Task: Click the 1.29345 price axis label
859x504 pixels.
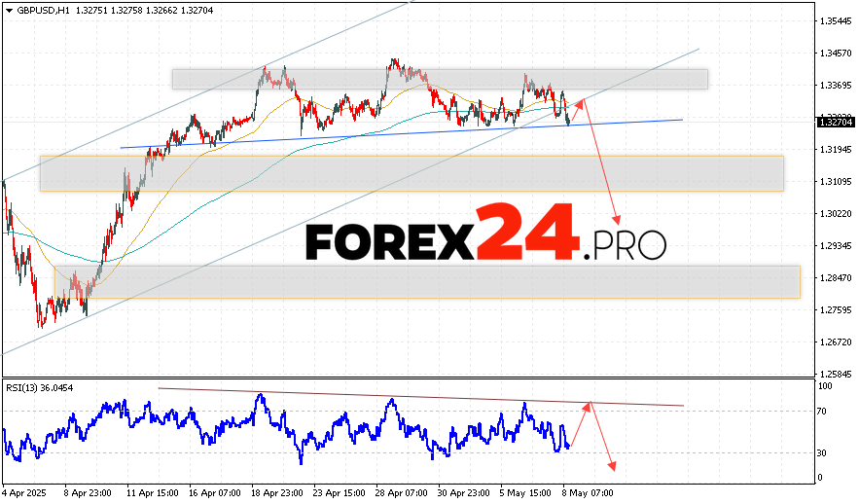Action: pyautogui.click(x=836, y=246)
